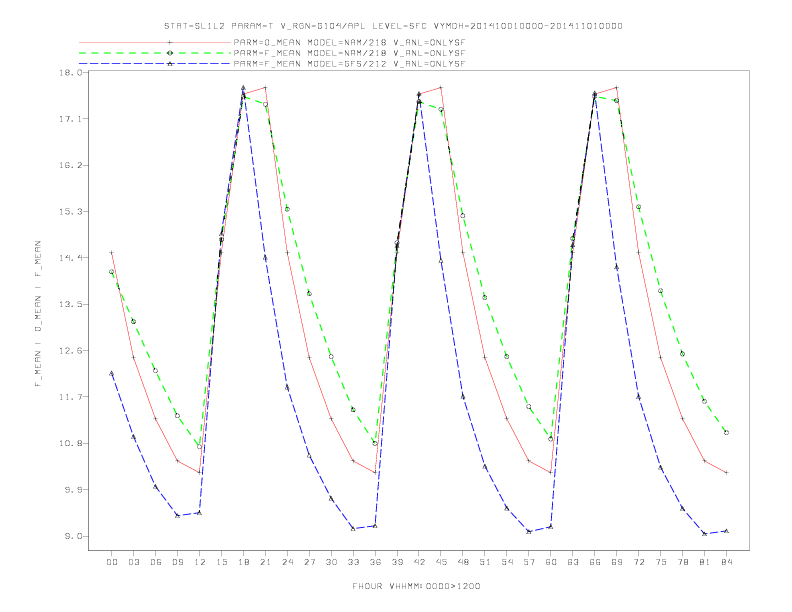This screenshot has height=612, width=792.
Task: Click the circle marker on green legend line
Action: (170, 53)
